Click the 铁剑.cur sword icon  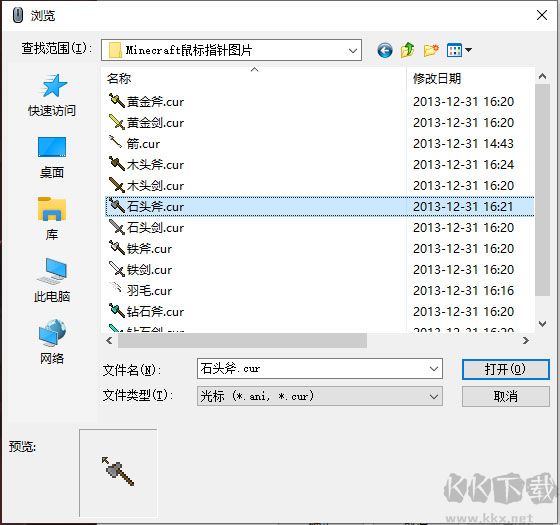116,269
